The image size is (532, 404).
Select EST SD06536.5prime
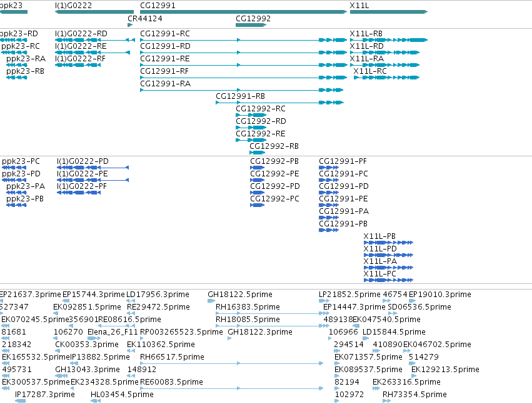pyautogui.click(x=393, y=313)
